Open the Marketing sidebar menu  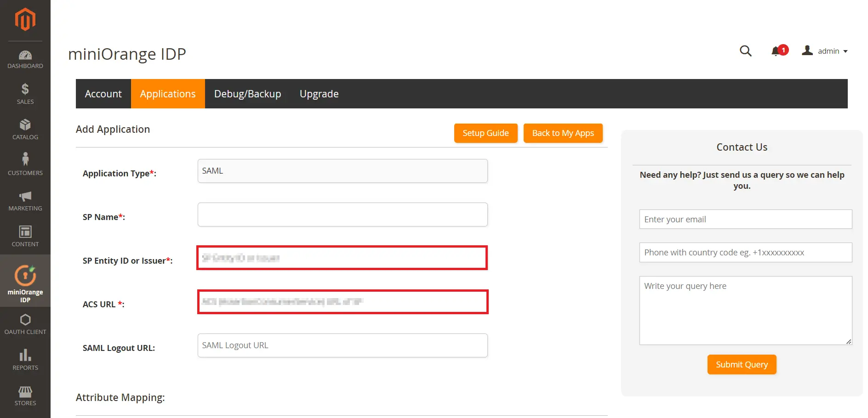tap(25, 201)
